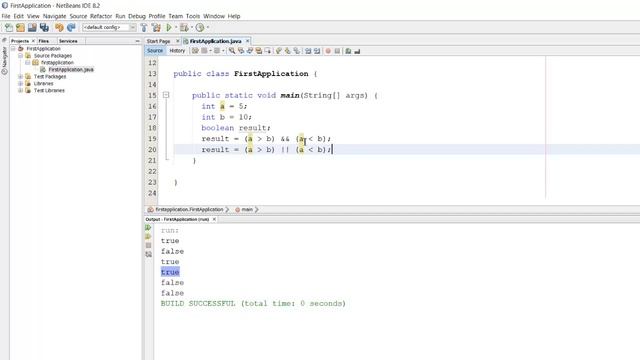Screen dimensions: 640x360
Task: Click the Open Project toolbar icon
Action: click(32, 27)
